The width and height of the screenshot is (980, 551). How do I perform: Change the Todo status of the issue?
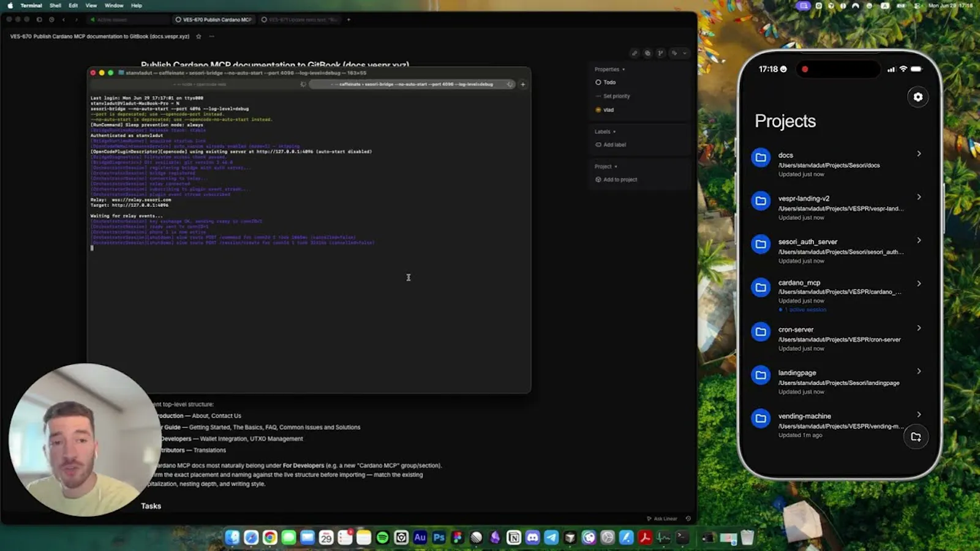click(x=606, y=82)
